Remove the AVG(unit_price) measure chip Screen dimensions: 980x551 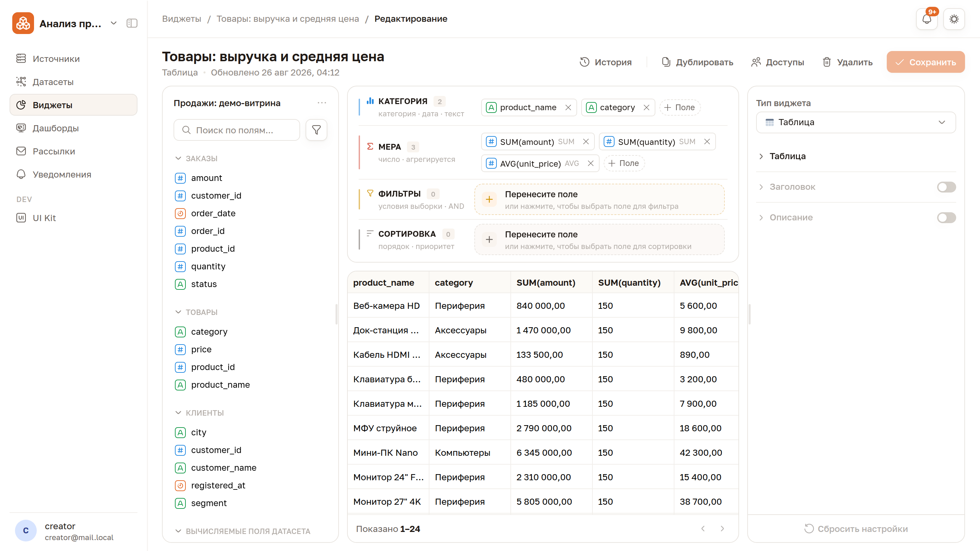point(590,163)
